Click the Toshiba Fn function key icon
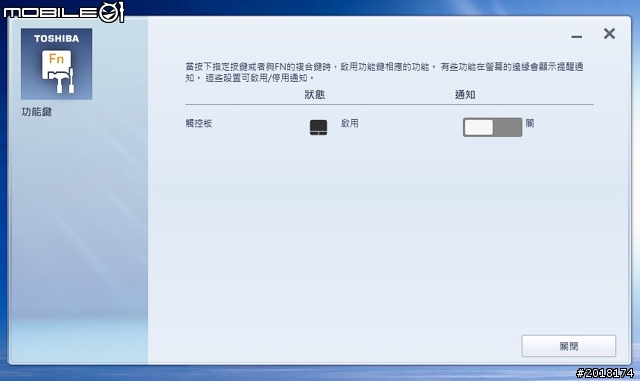Screen dimensions: 640x381 click(56, 64)
